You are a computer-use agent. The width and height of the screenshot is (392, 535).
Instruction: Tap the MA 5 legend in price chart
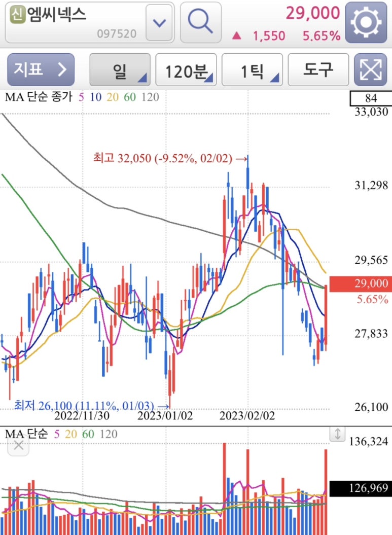(x=81, y=97)
